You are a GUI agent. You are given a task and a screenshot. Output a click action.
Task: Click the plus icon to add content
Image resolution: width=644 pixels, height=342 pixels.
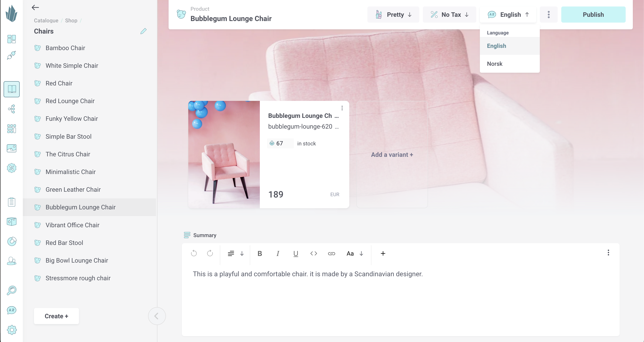(383, 253)
